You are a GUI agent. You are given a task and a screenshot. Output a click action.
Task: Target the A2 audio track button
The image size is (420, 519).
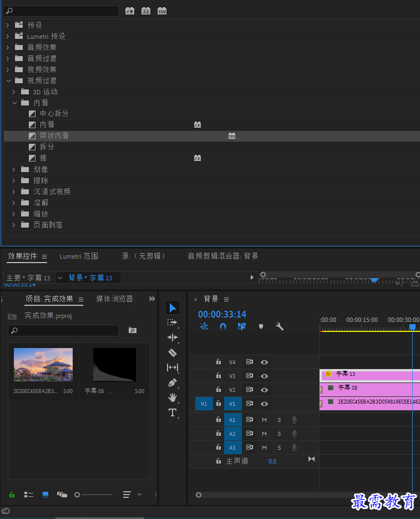(x=232, y=434)
